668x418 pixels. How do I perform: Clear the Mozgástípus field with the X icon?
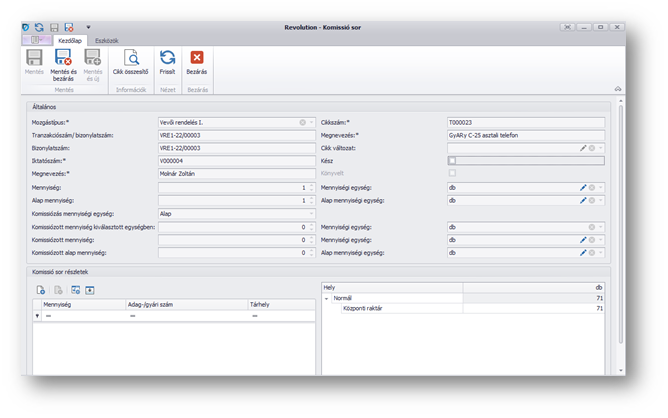pos(303,123)
